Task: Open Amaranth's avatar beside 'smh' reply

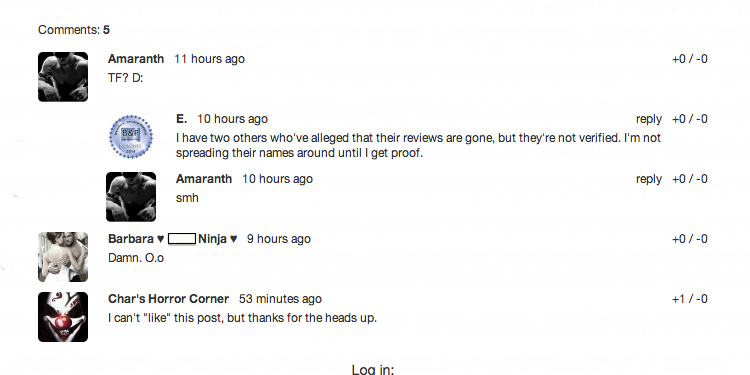Action: click(x=131, y=197)
